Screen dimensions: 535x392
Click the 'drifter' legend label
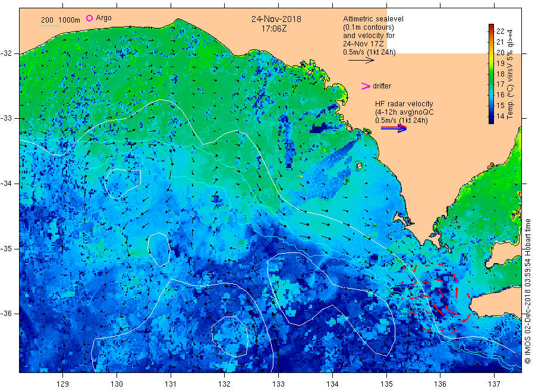(382, 86)
